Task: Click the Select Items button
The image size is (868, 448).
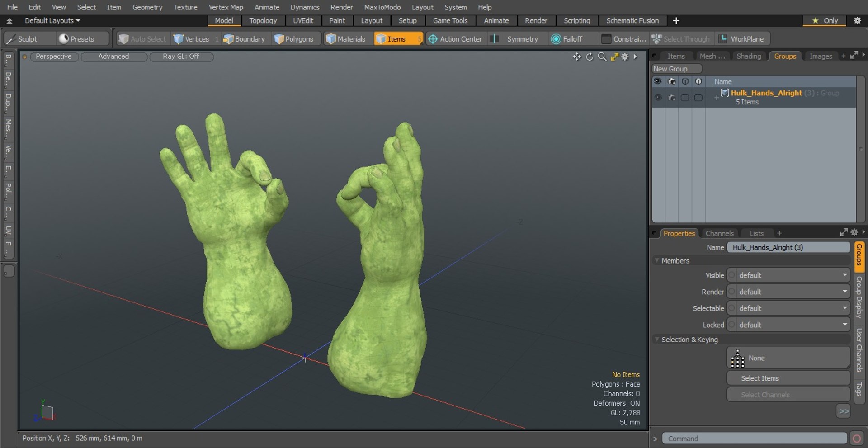Action: tap(788, 378)
